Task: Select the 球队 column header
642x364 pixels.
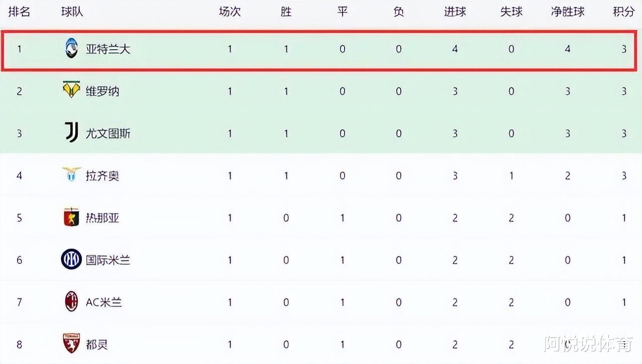Action: (72, 12)
